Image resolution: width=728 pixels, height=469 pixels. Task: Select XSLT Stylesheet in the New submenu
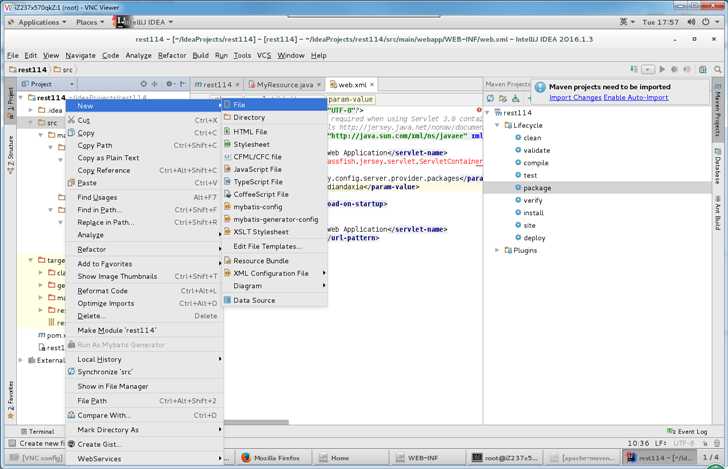click(x=275, y=232)
